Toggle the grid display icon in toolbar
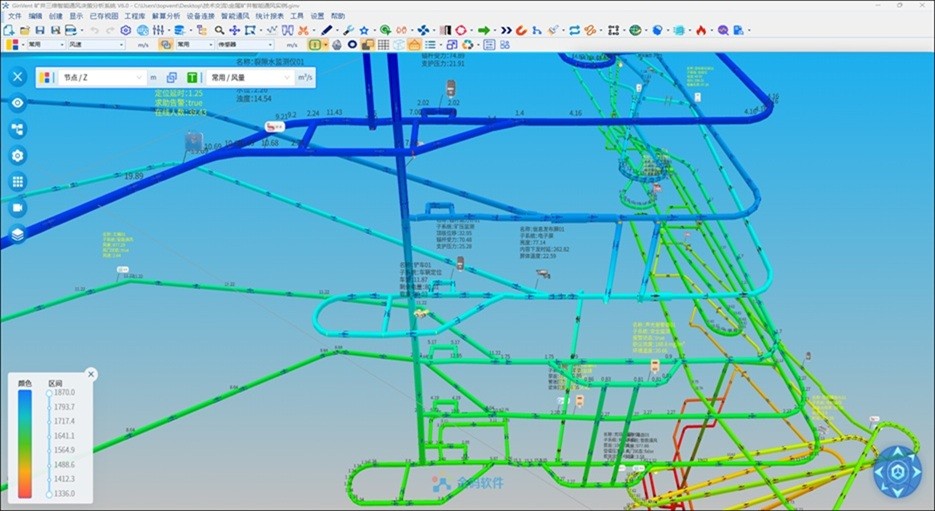The image size is (935, 511). (x=383, y=45)
